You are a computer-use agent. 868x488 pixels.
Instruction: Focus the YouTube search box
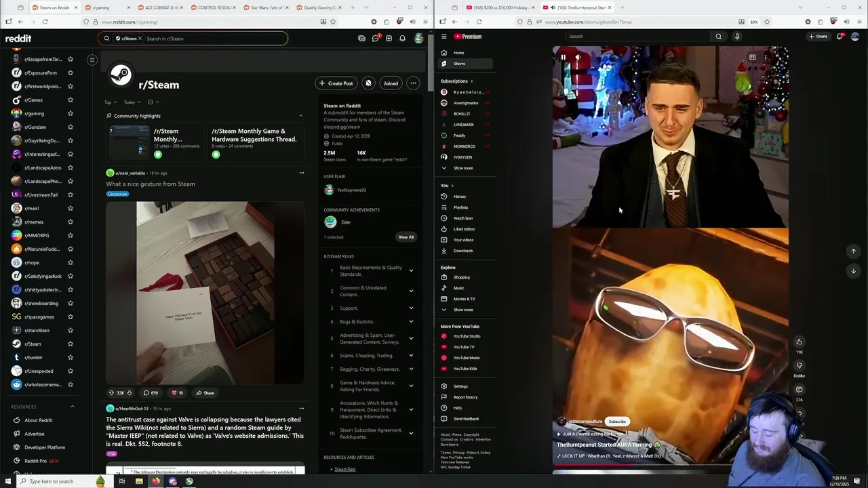point(637,37)
